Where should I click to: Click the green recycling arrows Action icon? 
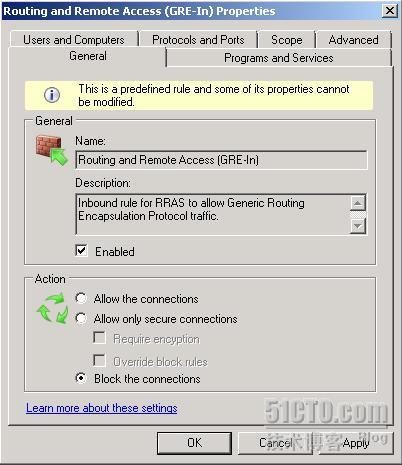[53, 308]
